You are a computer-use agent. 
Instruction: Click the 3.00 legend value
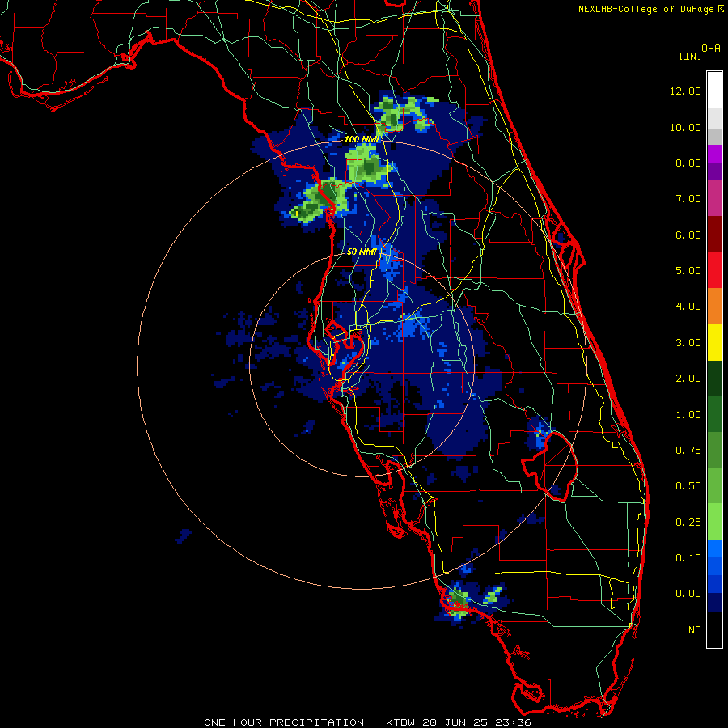688,343
